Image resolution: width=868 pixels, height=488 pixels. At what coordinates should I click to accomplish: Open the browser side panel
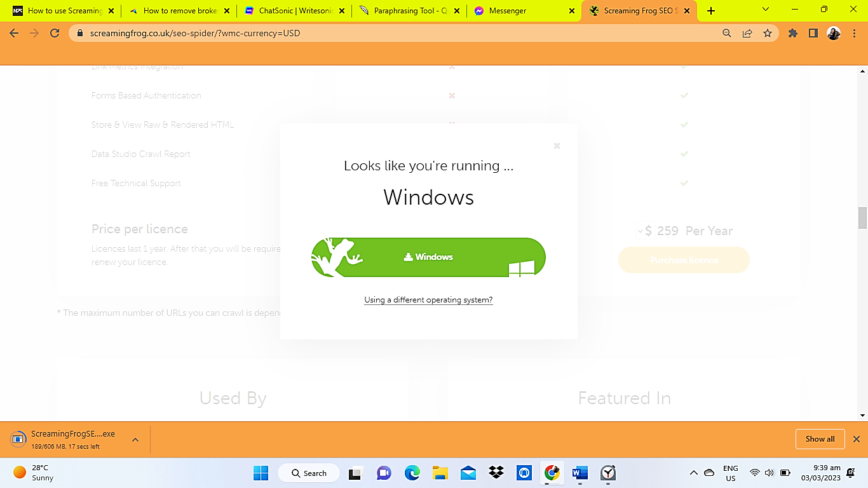pyautogui.click(x=813, y=33)
